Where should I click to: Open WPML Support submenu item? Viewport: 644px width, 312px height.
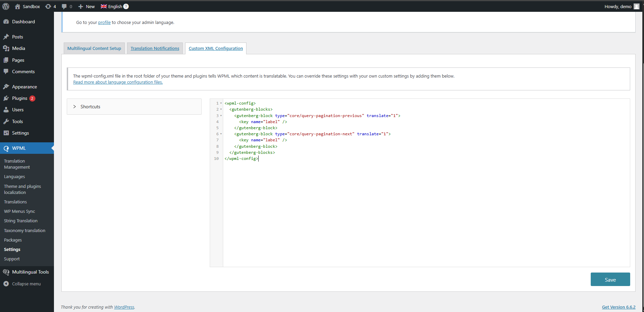pyautogui.click(x=12, y=259)
